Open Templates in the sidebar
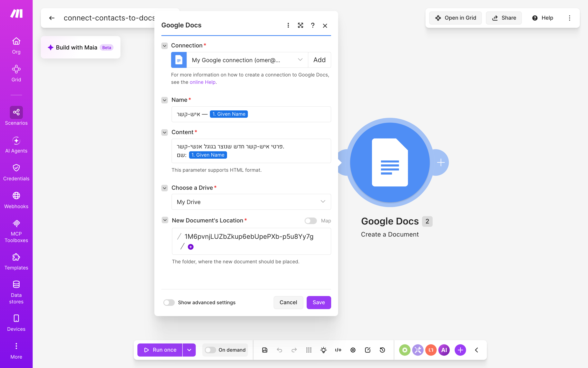The image size is (588, 368). point(16,262)
